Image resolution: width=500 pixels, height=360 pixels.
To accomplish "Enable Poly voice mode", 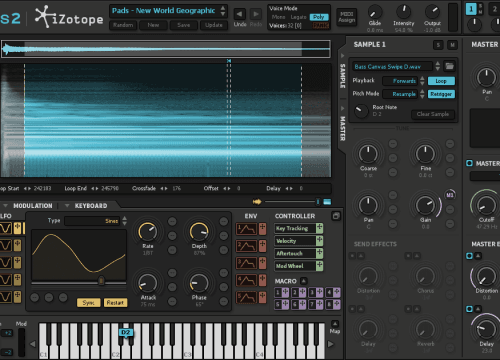I will tap(319, 17).
